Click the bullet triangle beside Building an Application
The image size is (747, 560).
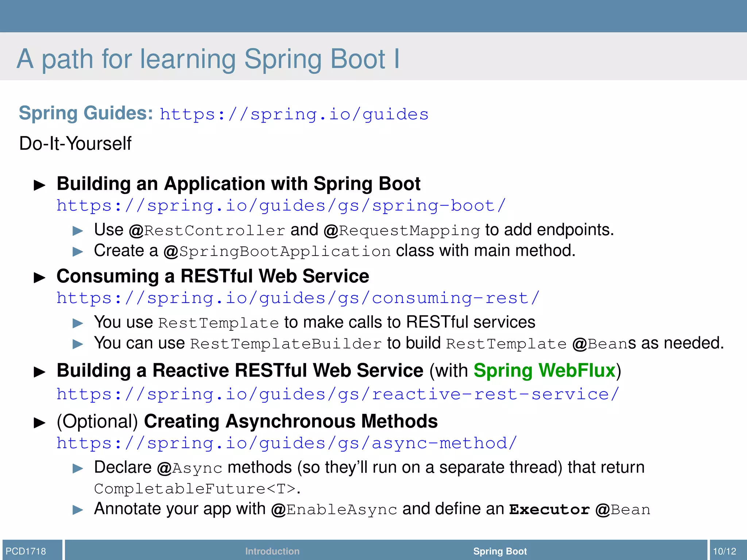(x=39, y=185)
